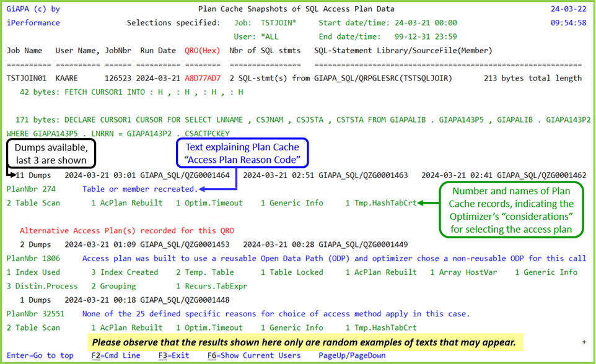Screen dimensions: 596x364
Task: Click the blue Access Plan Reason Code callout
Action: [242, 153]
